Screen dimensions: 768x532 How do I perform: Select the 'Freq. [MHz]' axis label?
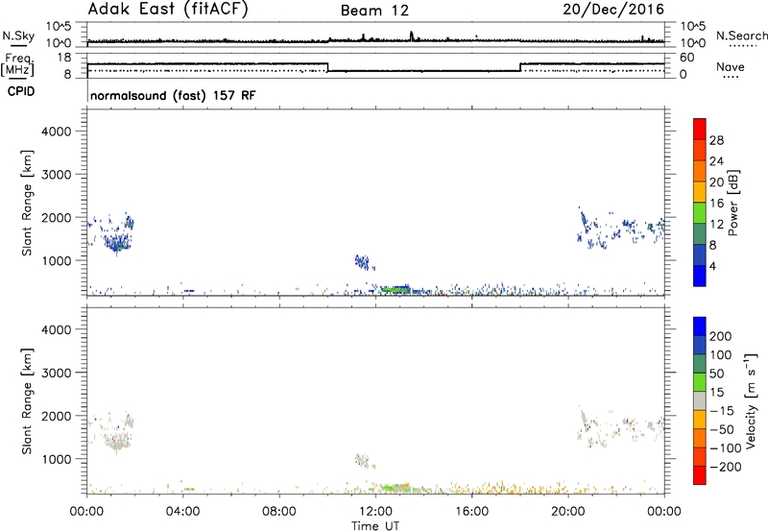[17, 64]
